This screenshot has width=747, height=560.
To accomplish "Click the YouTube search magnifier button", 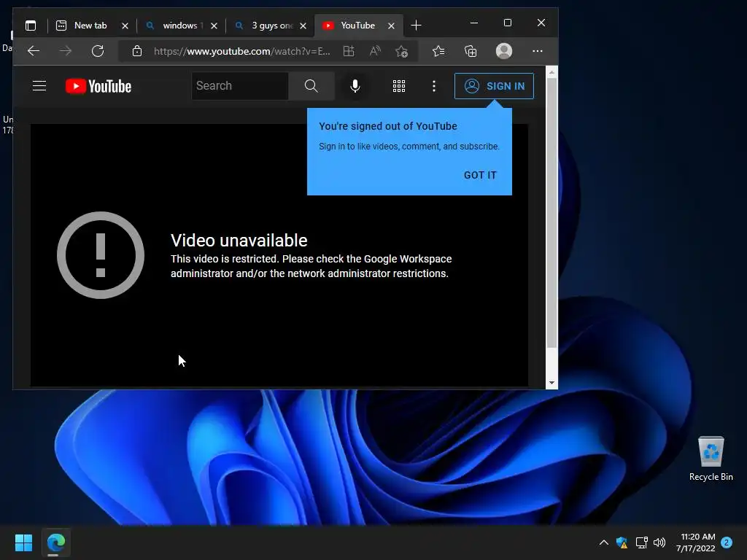I will [x=311, y=86].
